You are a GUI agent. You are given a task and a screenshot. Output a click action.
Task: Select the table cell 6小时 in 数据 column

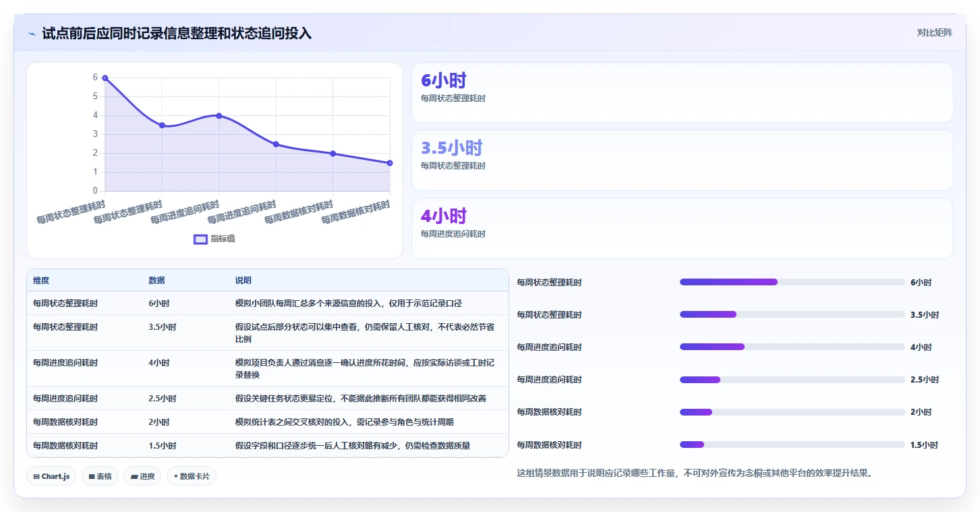click(x=159, y=304)
